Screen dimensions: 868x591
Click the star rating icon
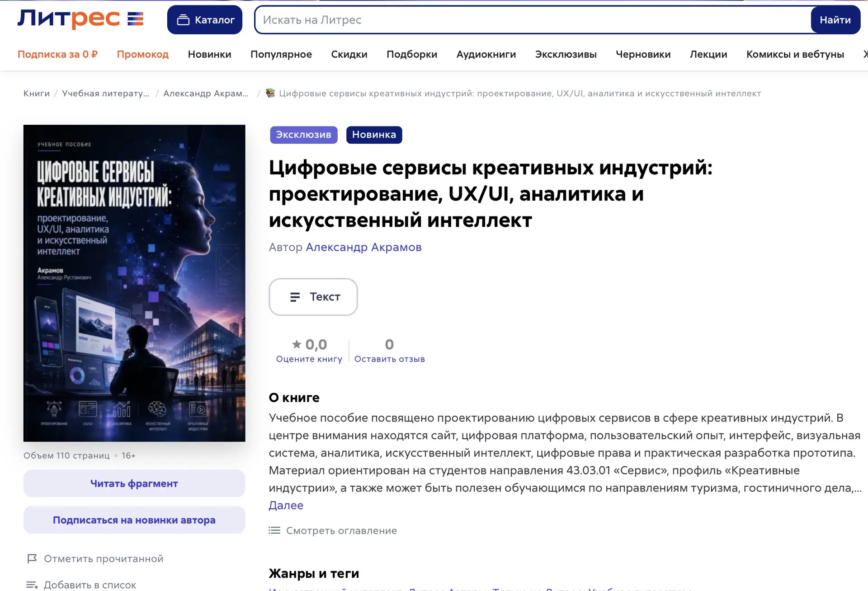(x=297, y=344)
